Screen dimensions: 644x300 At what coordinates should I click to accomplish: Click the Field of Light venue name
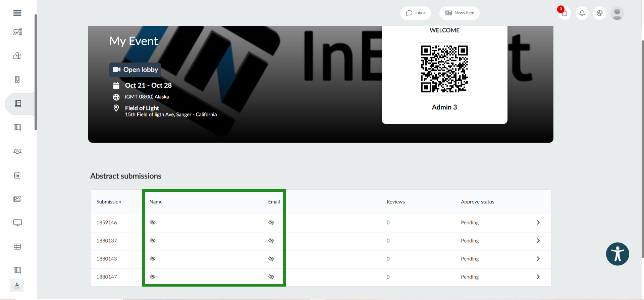pos(142,108)
